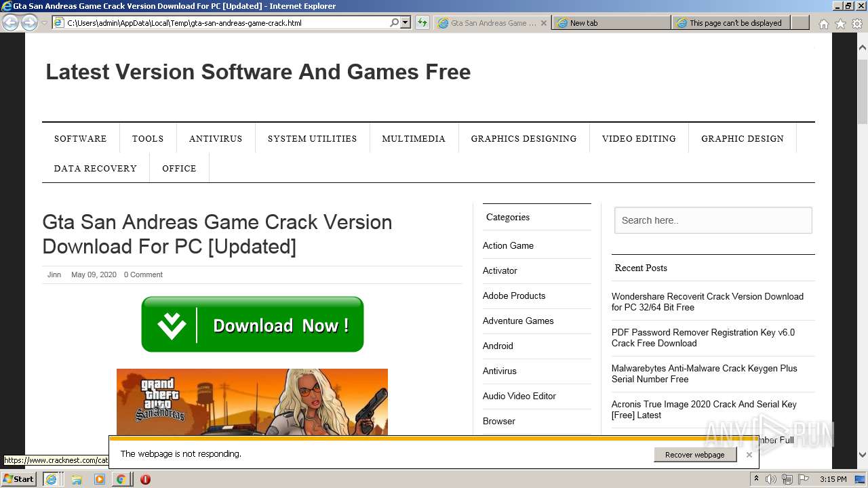
Task: Click the GTA San Andreas cover image
Action: pyautogui.click(x=252, y=401)
